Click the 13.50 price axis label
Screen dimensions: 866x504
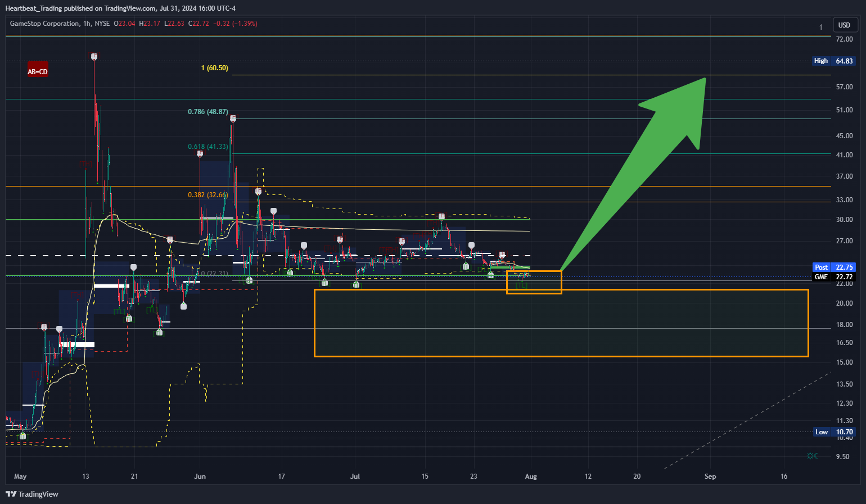click(x=844, y=384)
